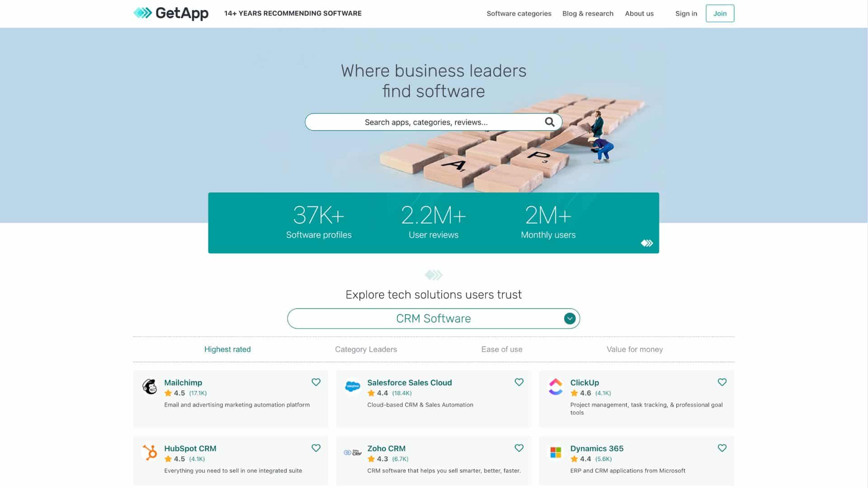The image size is (868, 488).
Task: Click inside the search apps field
Action: (x=425, y=122)
